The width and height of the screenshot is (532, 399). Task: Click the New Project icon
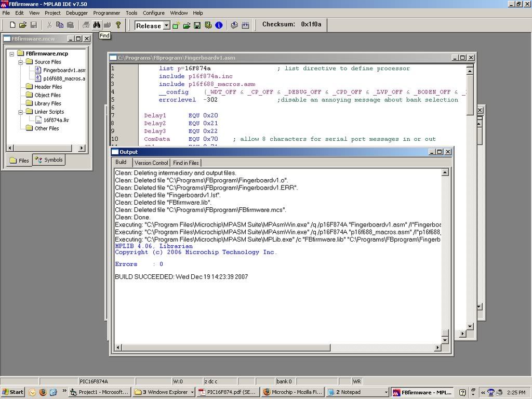[x=176, y=25]
